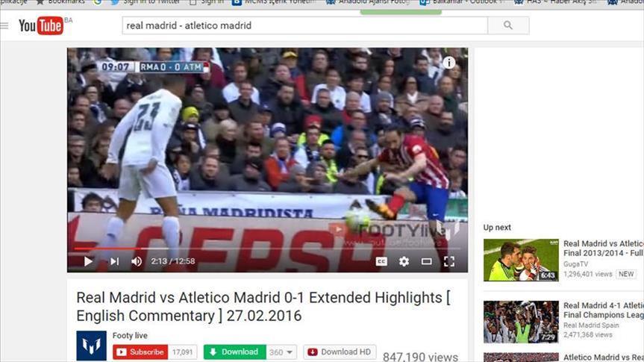Image resolution: width=644 pixels, height=362 pixels.
Task: Toggle theater mode on the player
Action: 426,261
